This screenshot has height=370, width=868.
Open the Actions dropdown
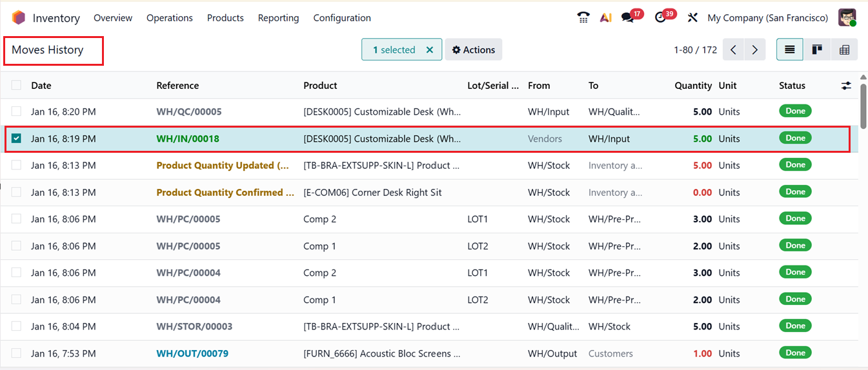pos(473,50)
